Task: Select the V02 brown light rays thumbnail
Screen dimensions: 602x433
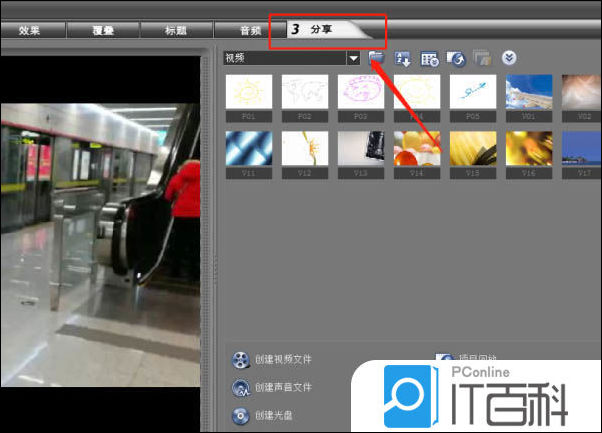Action: [582, 92]
